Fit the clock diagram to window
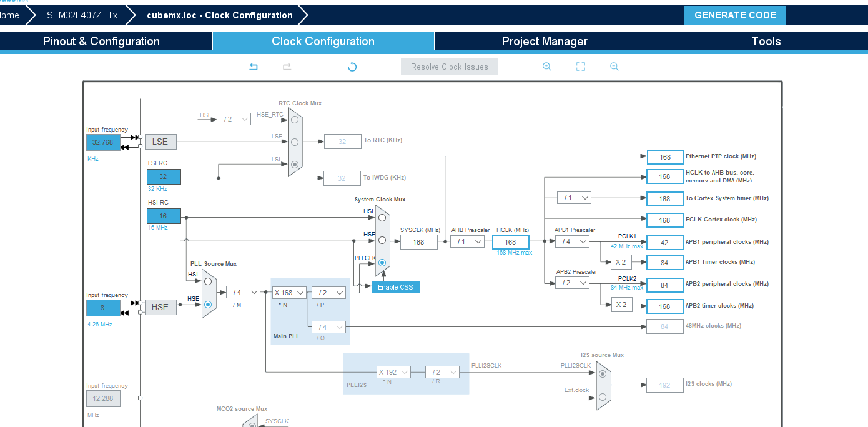This screenshot has height=427, width=868. pos(580,67)
